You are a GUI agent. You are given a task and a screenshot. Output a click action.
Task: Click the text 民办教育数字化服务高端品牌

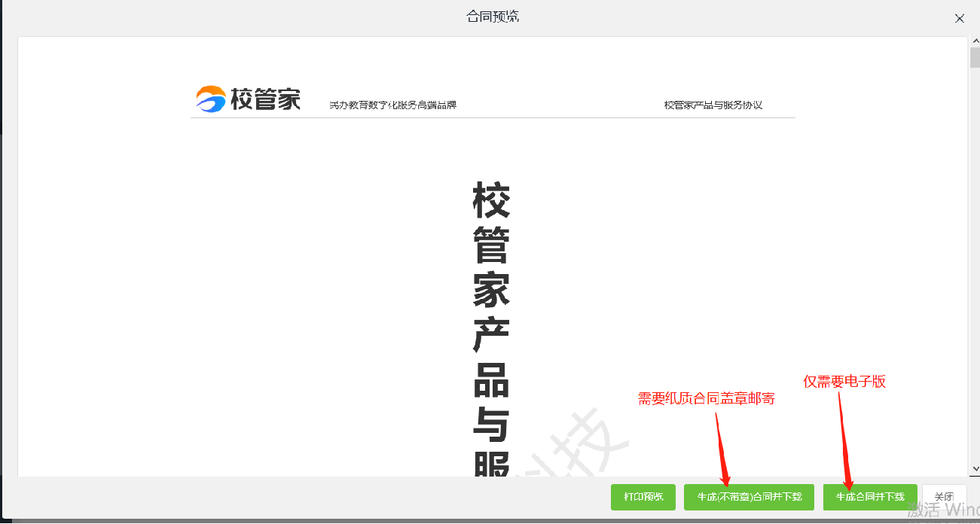pos(393,105)
